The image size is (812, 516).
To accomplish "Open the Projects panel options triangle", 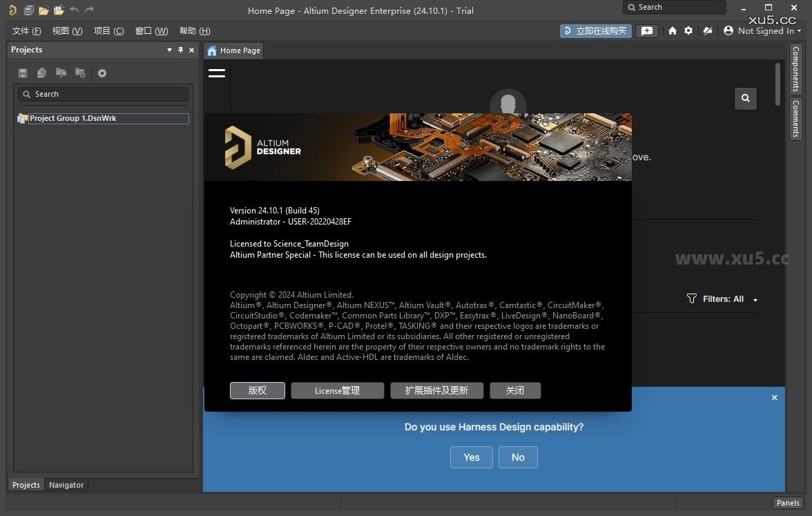I will pyautogui.click(x=169, y=50).
